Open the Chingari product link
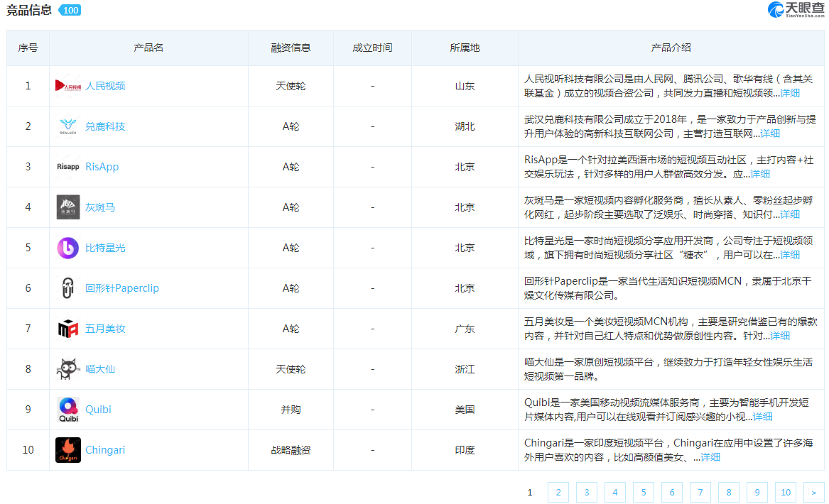Viewport: 829px width, 504px height. coord(105,450)
